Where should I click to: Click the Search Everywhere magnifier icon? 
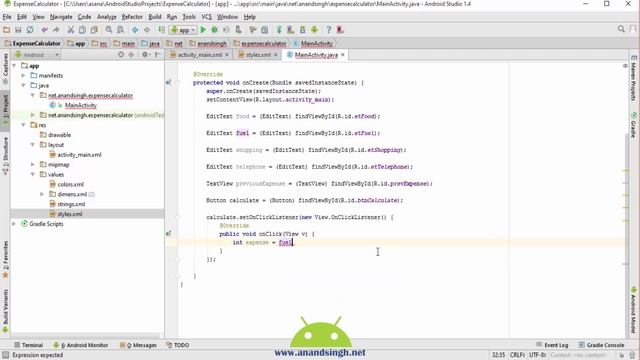click(x=621, y=29)
